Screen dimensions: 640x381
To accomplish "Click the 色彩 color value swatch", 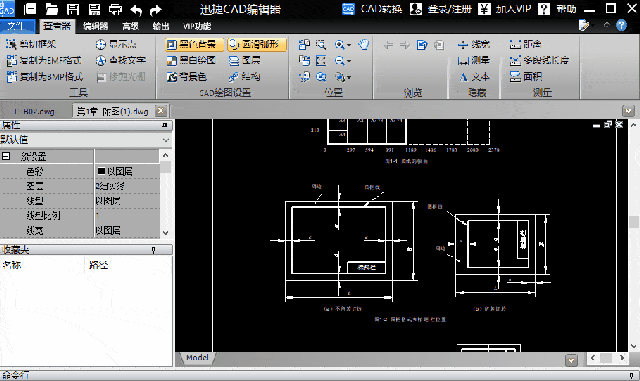I will pyautogui.click(x=101, y=171).
